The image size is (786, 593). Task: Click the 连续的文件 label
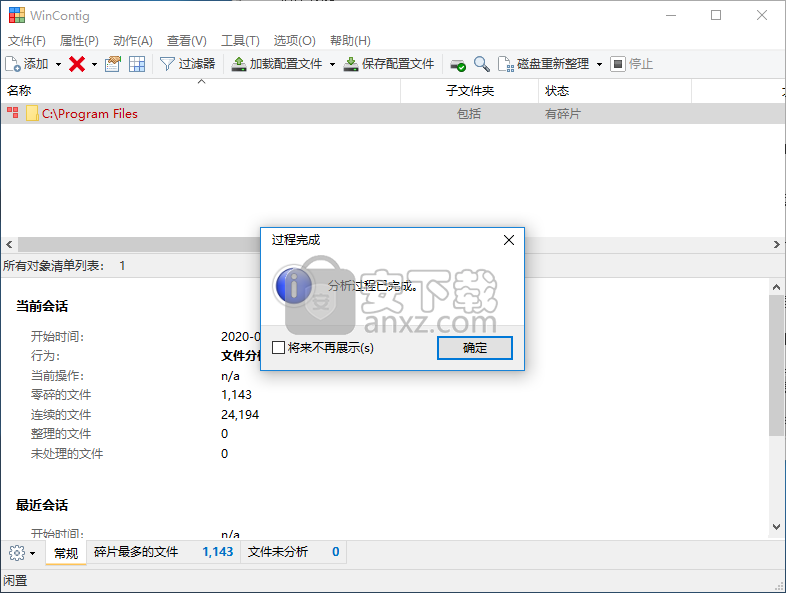pyautogui.click(x=61, y=415)
